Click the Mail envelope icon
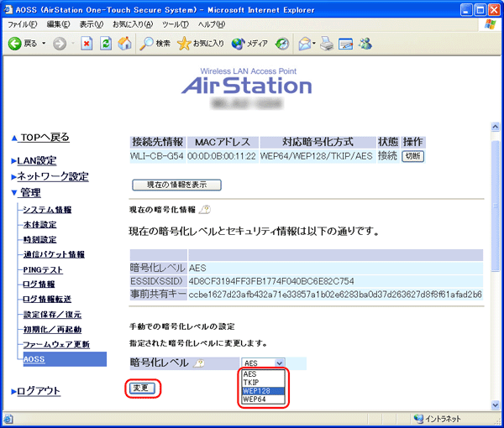 305,44
